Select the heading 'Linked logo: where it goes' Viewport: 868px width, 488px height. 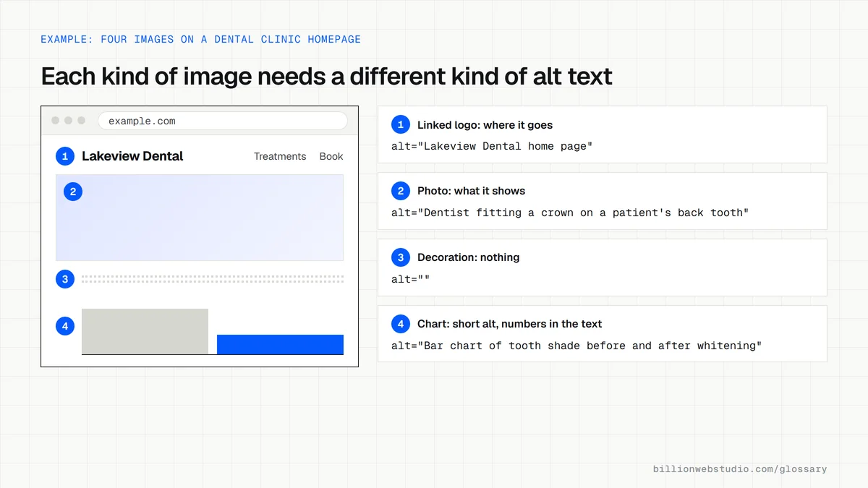tap(485, 125)
